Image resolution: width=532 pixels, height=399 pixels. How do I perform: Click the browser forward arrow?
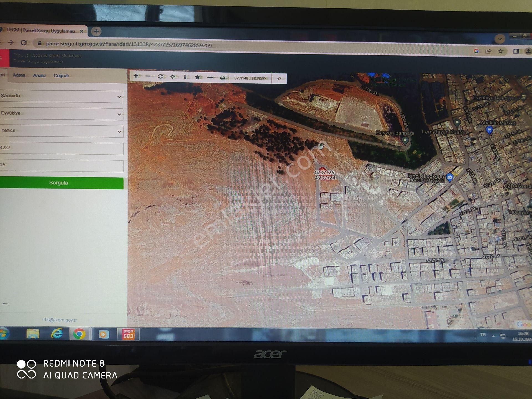[11, 42]
